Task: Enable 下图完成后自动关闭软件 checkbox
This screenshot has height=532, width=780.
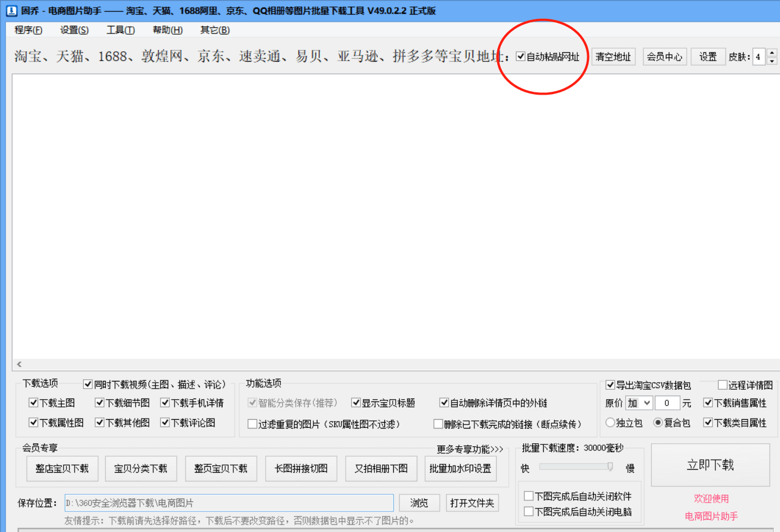Action: [528, 496]
